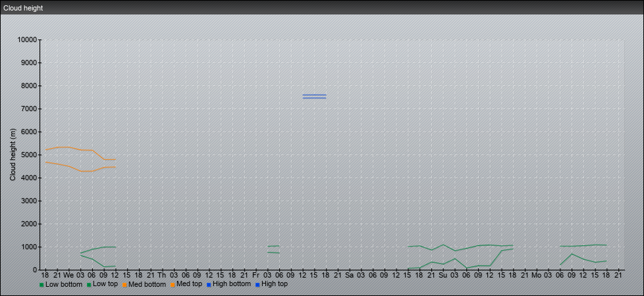The height and width of the screenshot is (296, 644).
Task: Toggle the Low bottom legend entry
Action: pos(61,284)
